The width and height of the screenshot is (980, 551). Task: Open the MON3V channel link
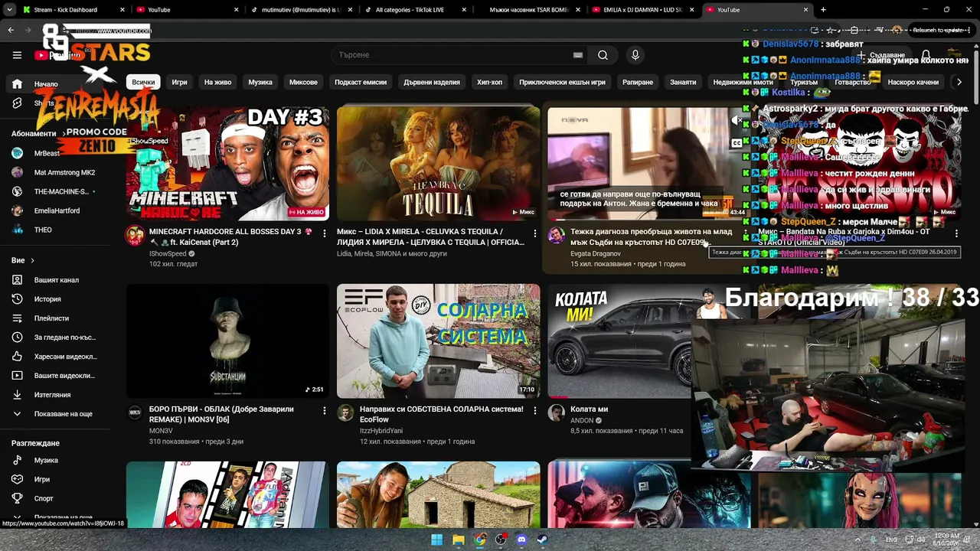(x=161, y=431)
